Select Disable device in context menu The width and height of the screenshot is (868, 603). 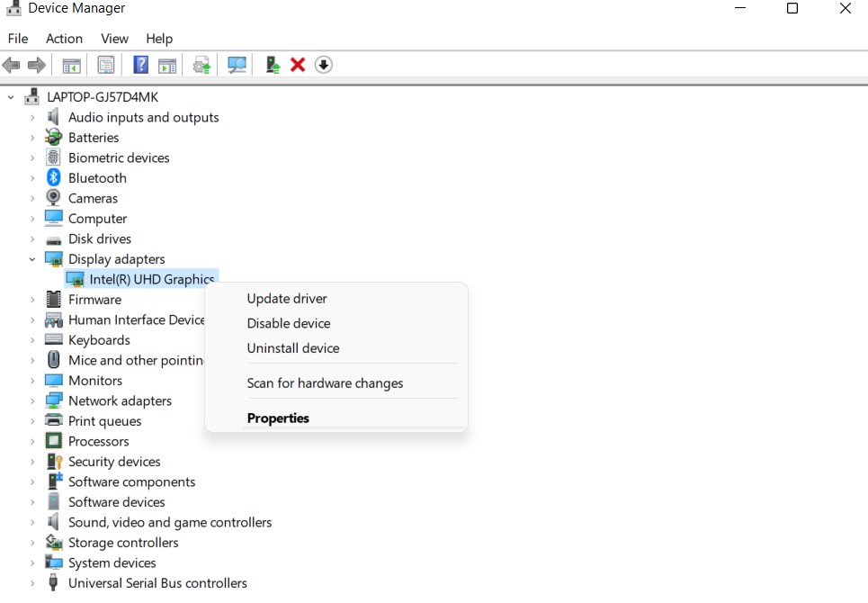289,323
